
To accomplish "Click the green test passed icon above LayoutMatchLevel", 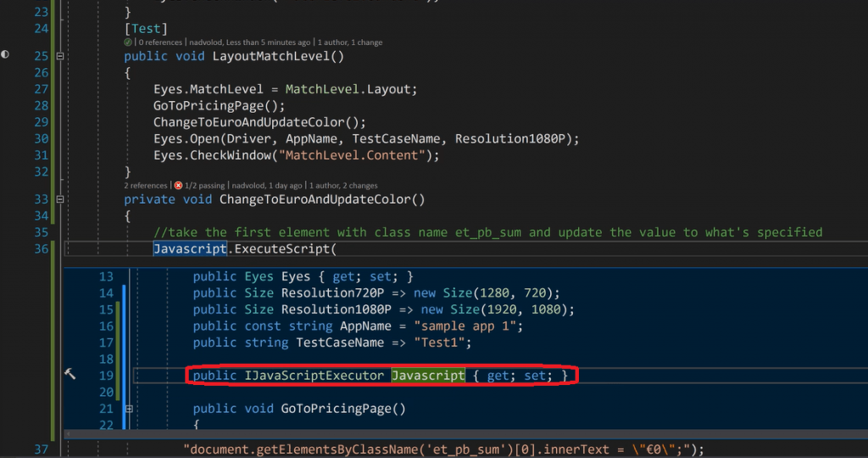I will click(128, 42).
